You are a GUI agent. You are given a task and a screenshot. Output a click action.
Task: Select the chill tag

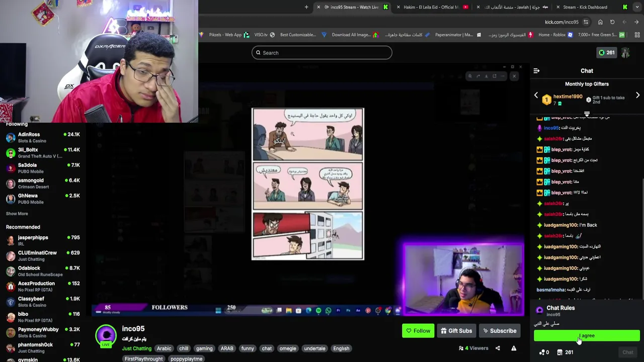184,348
